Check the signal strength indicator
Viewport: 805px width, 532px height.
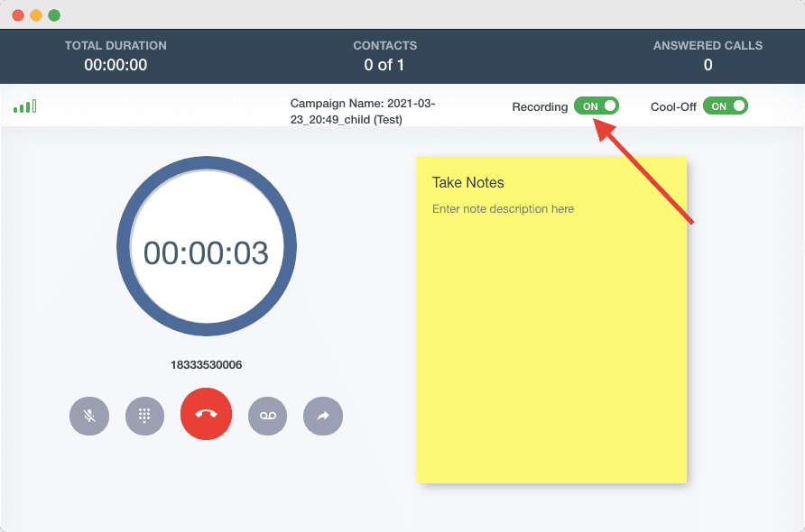tap(25, 106)
